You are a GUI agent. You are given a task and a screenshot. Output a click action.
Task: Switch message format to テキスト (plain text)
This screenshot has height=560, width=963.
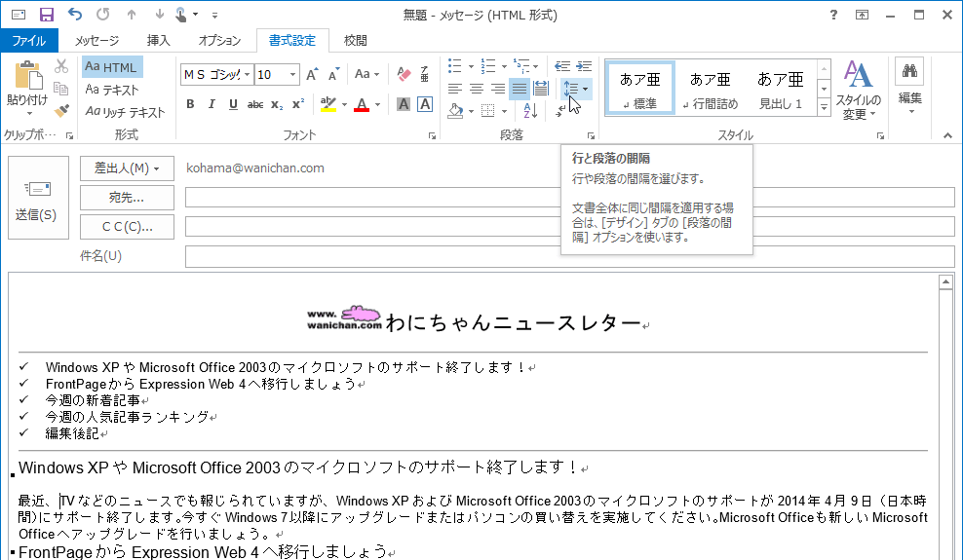[x=112, y=90]
